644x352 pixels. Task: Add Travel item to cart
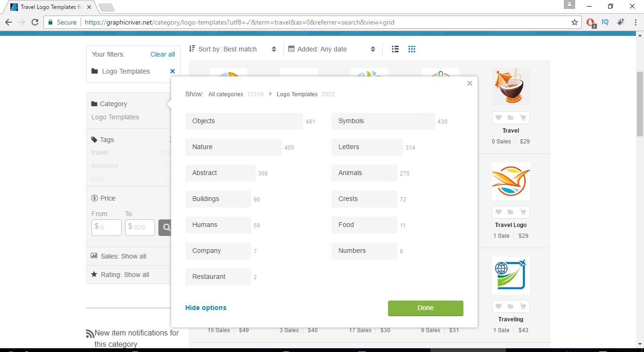(523, 118)
